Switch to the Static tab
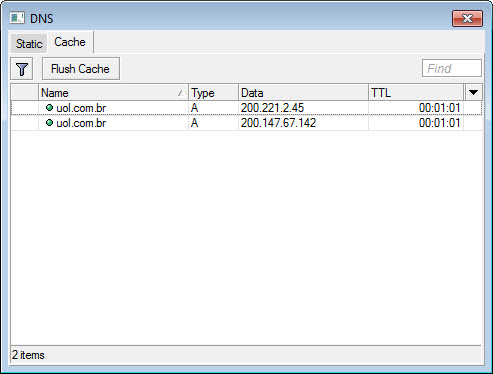 (29, 44)
